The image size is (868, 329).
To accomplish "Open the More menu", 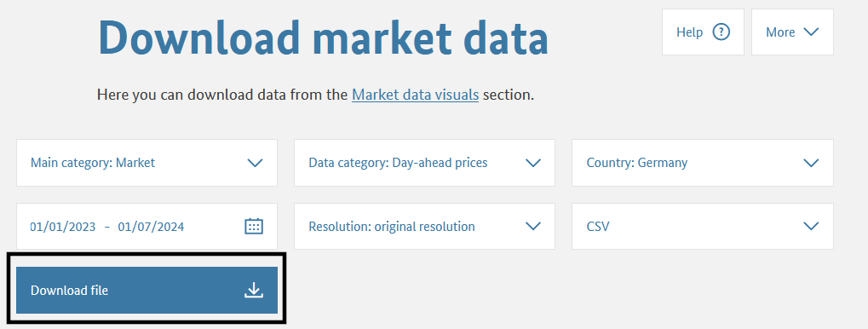I will pyautogui.click(x=792, y=32).
